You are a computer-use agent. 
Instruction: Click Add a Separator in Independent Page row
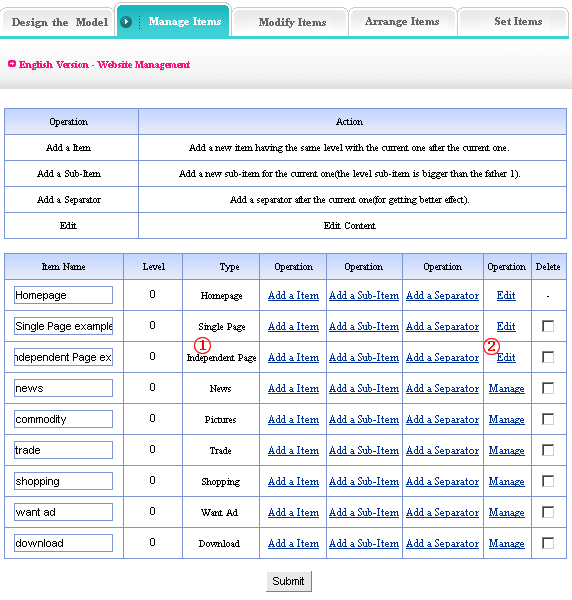[x=442, y=357]
